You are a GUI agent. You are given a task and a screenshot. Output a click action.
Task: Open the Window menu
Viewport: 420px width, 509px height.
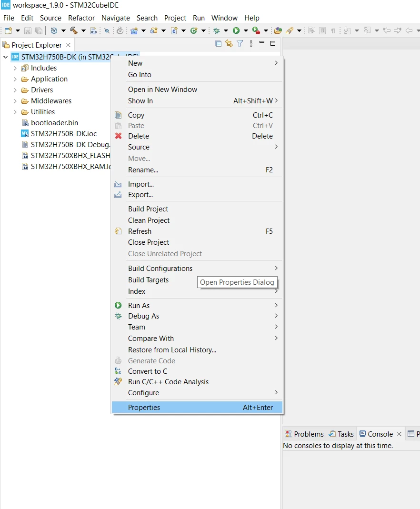click(224, 18)
